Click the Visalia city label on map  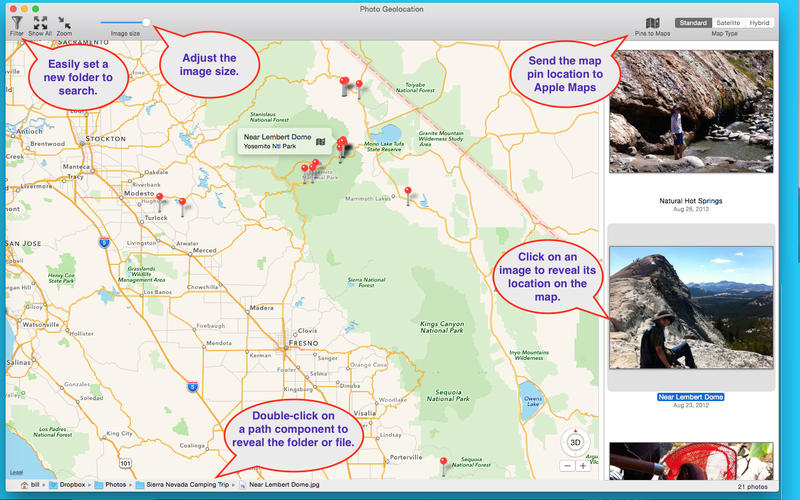[364, 413]
